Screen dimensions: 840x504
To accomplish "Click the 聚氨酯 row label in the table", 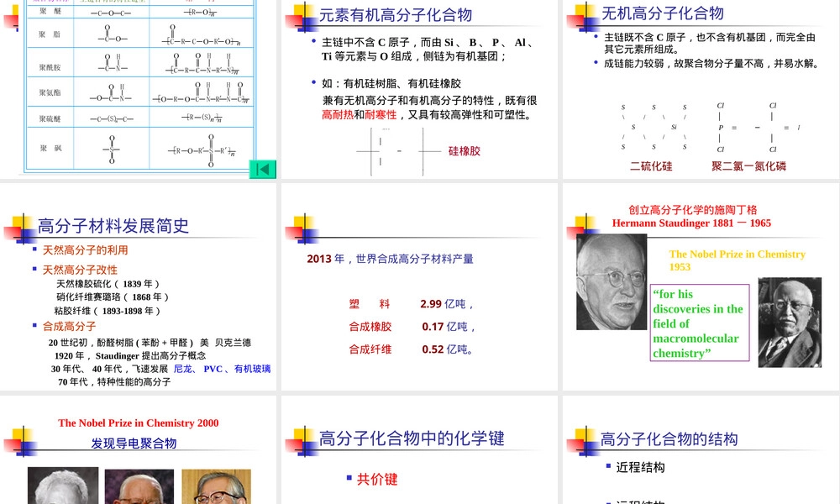I will pyautogui.click(x=50, y=92).
